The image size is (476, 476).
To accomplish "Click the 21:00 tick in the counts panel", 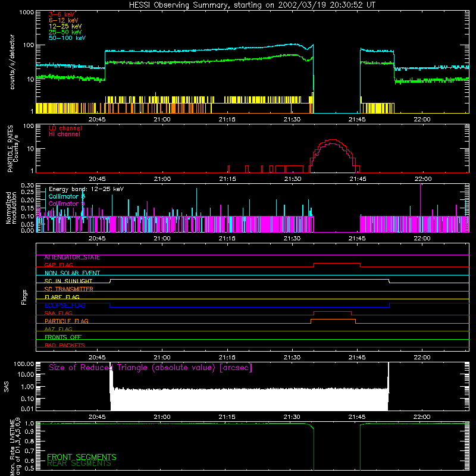I will click(x=162, y=120).
